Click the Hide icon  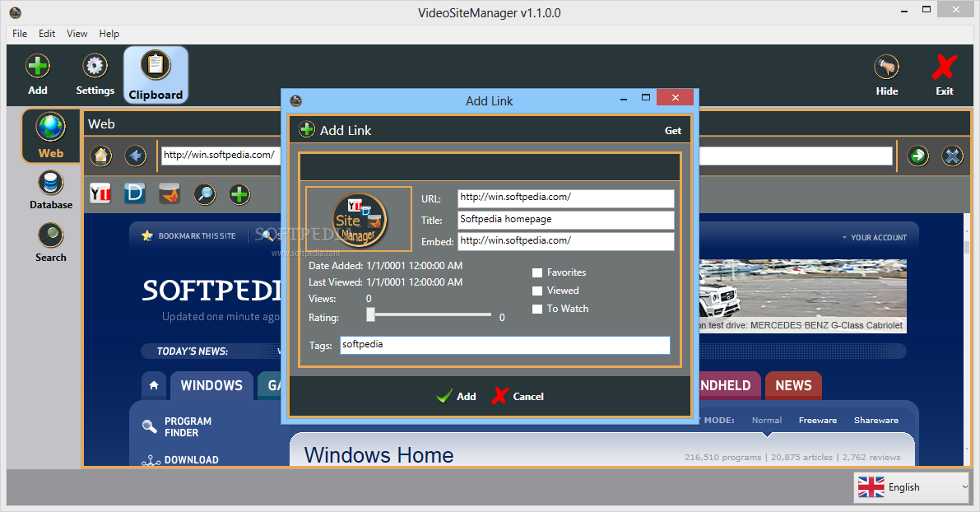886,67
